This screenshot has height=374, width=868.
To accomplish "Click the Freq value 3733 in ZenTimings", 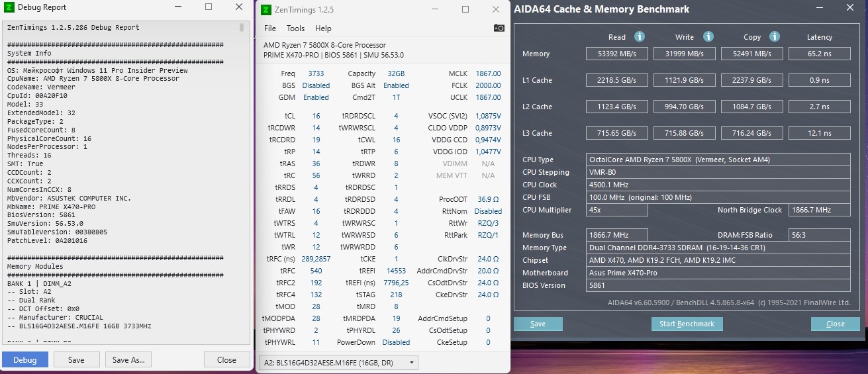I will (316, 73).
